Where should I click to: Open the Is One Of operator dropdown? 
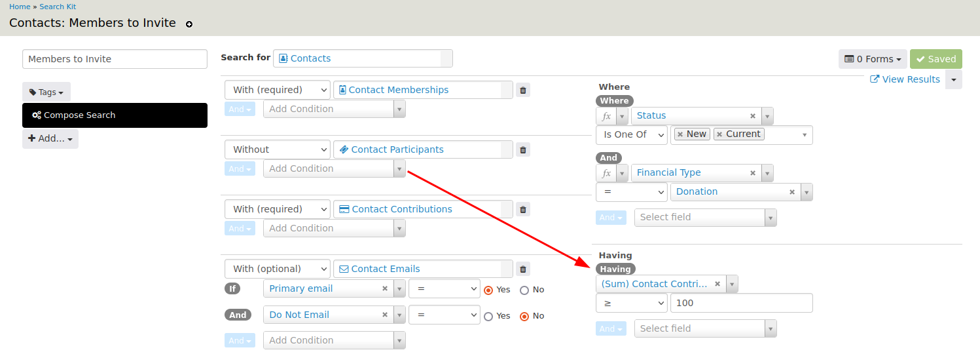coord(631,134)
